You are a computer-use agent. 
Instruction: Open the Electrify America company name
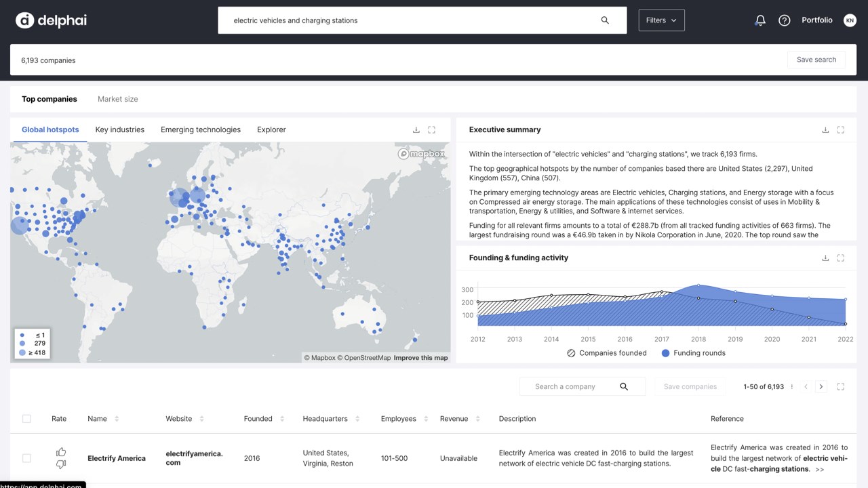117,458
